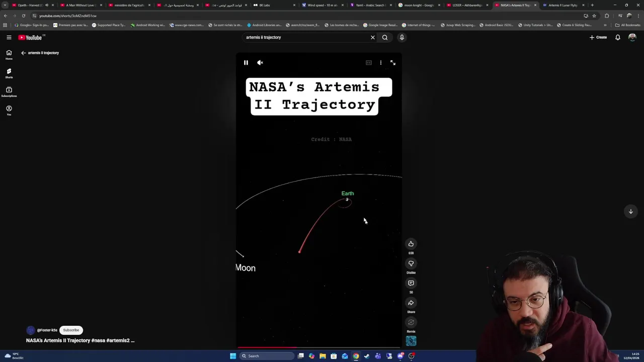This screenshot has width=644, height=362.
Task: Open the taskbar weather widget
Action: coord(14,356)
